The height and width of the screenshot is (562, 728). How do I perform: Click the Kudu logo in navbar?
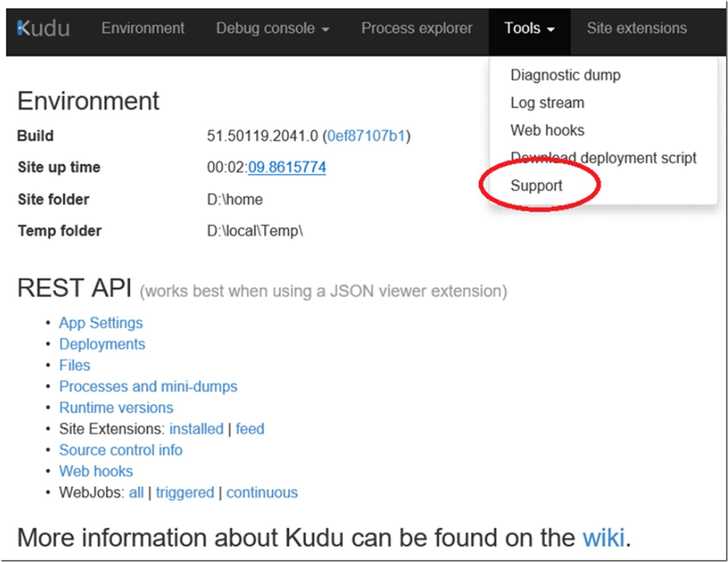43,28
